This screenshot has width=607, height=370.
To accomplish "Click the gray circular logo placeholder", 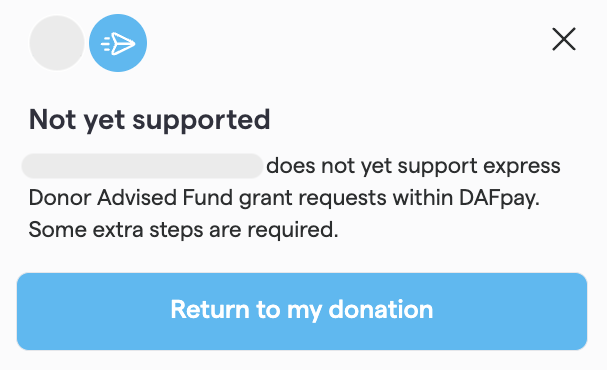I will point(57,43).
